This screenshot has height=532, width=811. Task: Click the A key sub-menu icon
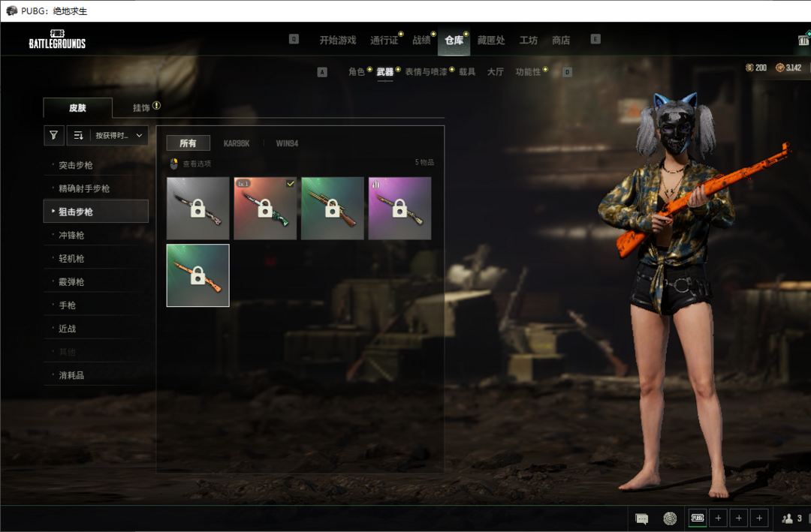click(x=322, y=72)
